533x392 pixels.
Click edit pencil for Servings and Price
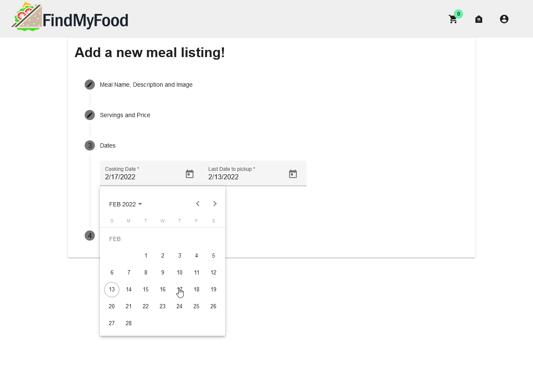point(90,115)
